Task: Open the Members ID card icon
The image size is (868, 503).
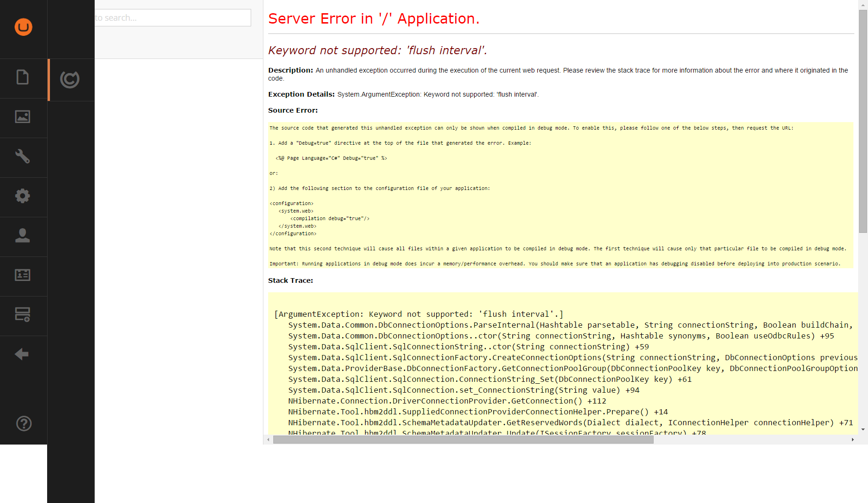Action: [x=23, y=275]
